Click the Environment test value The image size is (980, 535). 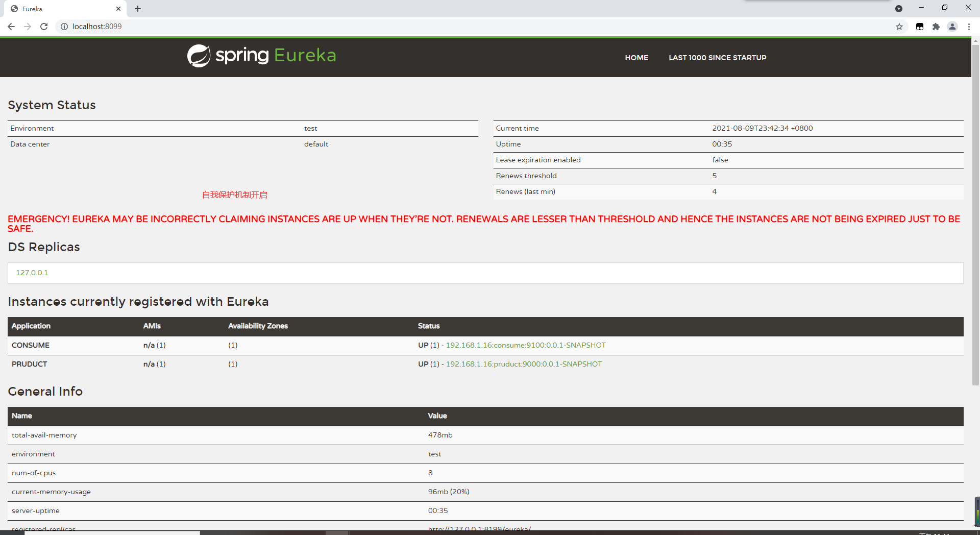point(310,128)
